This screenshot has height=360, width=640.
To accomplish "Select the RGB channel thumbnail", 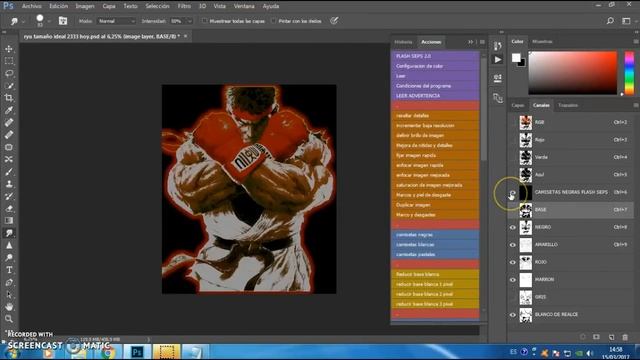I will (526, 122).
